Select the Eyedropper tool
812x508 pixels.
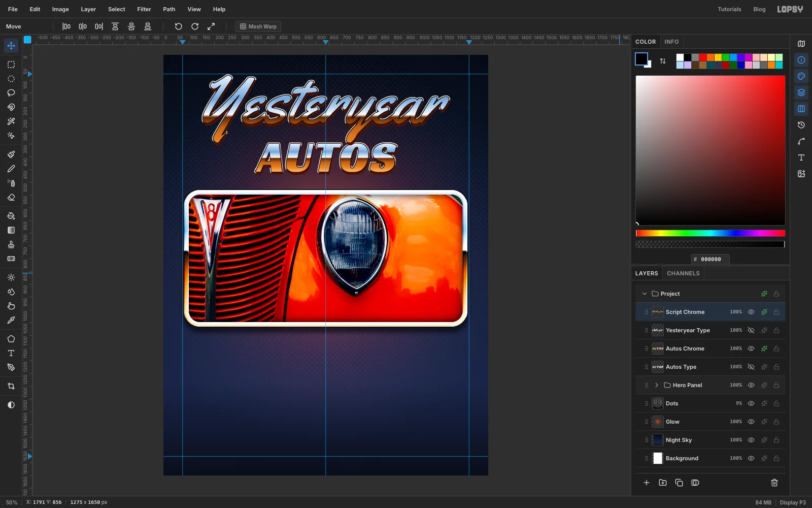[11, 320]
